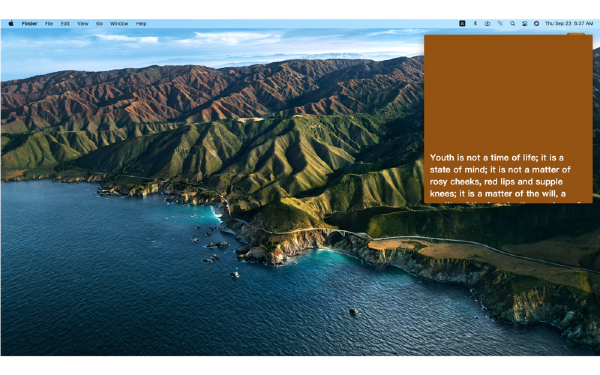Open Control Center
Image resolution: width=600 pixels, height=375 pixels.
coord(525,23)
